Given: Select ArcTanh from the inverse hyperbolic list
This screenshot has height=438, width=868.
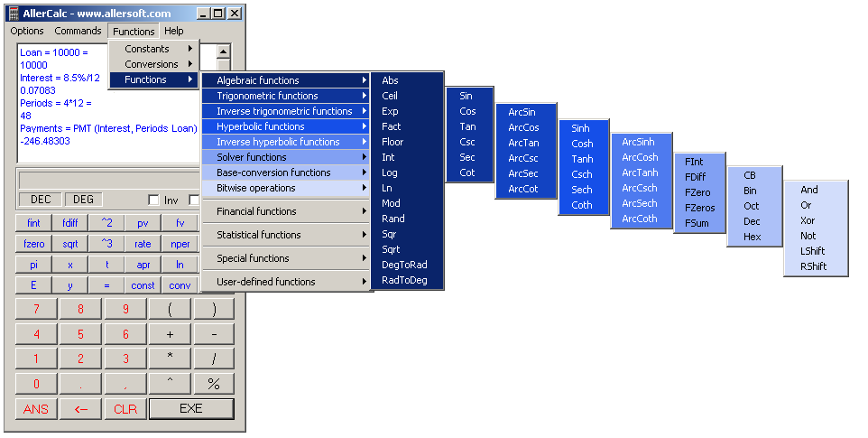Looking at the screenshot, I should pyautogui.click(x=640, y=172).
